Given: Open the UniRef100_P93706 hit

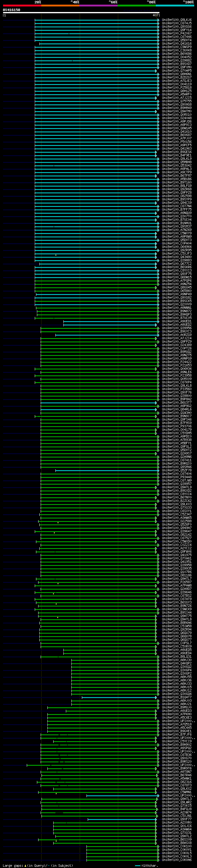Looking at the screenshot, I should tap(176, 426).
